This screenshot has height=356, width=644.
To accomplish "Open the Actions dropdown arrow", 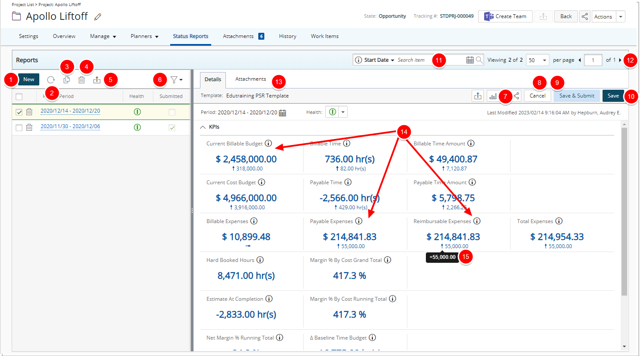I will click(x=621, y=16).
